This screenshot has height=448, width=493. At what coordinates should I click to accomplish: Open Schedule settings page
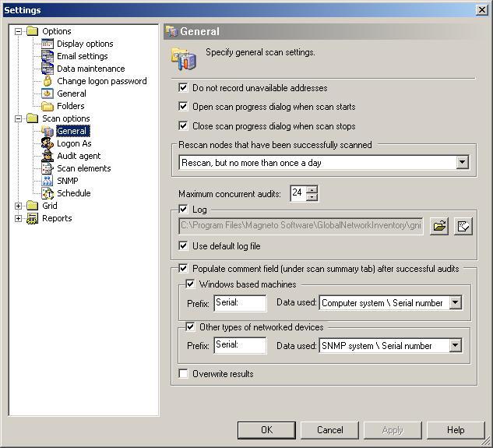point(74,193)
